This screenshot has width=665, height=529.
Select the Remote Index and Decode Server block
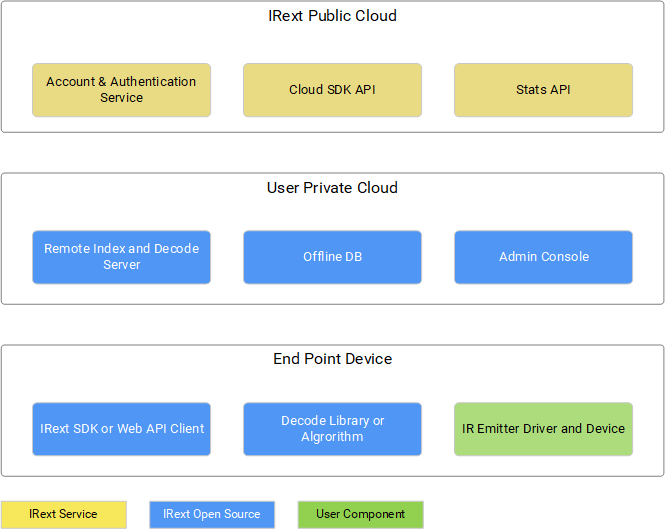point(121,257)
